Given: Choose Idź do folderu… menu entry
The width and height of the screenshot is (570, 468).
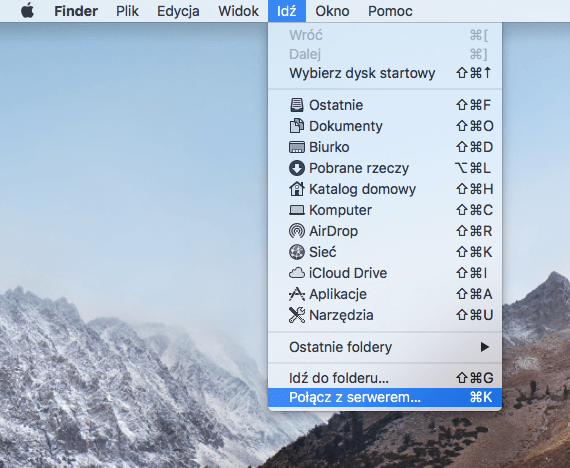Looking at the screenshot, I should 385,378.
